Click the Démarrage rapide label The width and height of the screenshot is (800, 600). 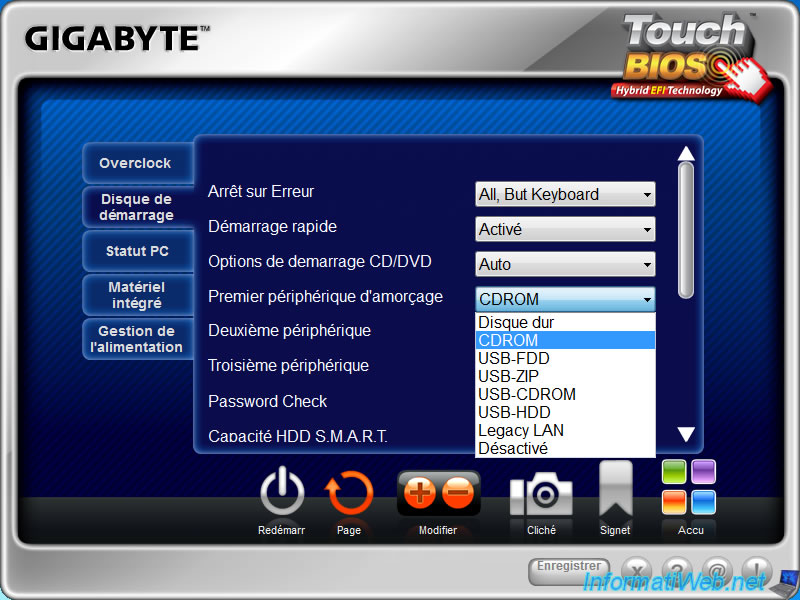272,227
